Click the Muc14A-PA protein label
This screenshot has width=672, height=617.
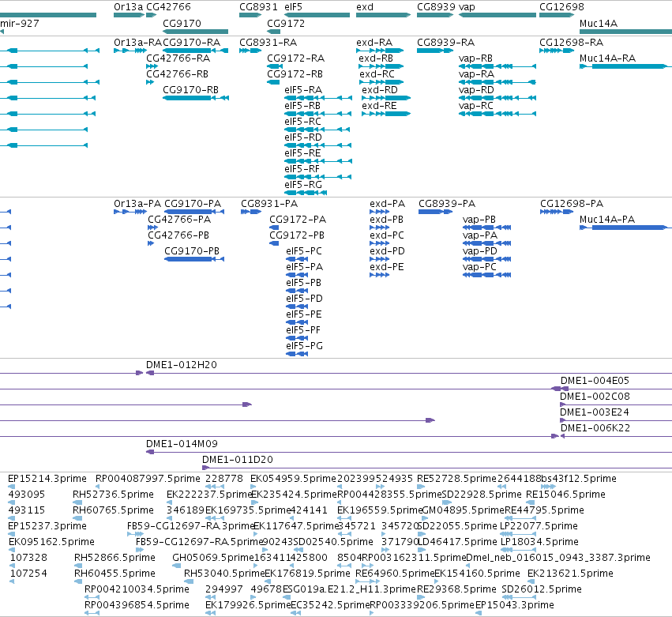click(x=607, y=220)
